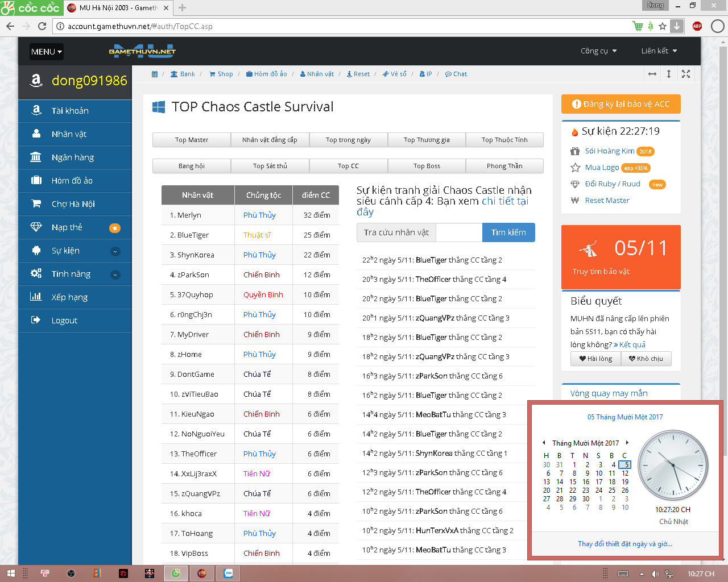This screenshot has height=582, width=728.
Task: Vote Khó chịu in the poll
Action: (646, 359)
